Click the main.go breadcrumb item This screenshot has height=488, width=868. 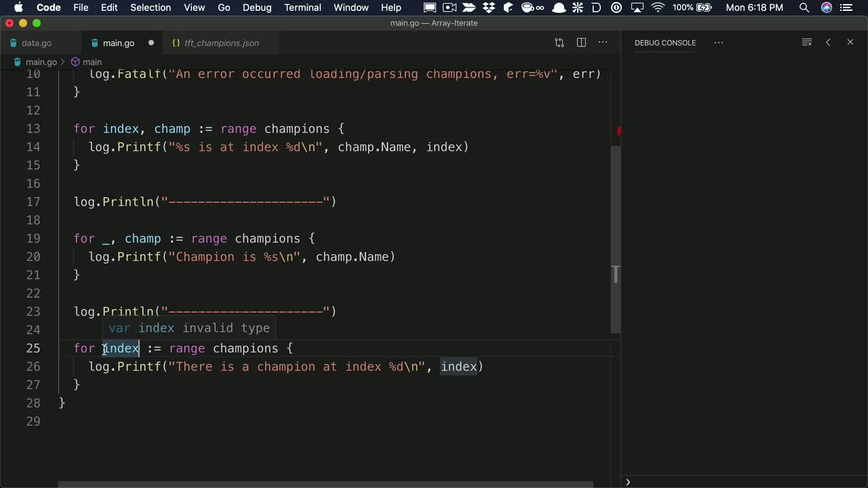point(41,61)
